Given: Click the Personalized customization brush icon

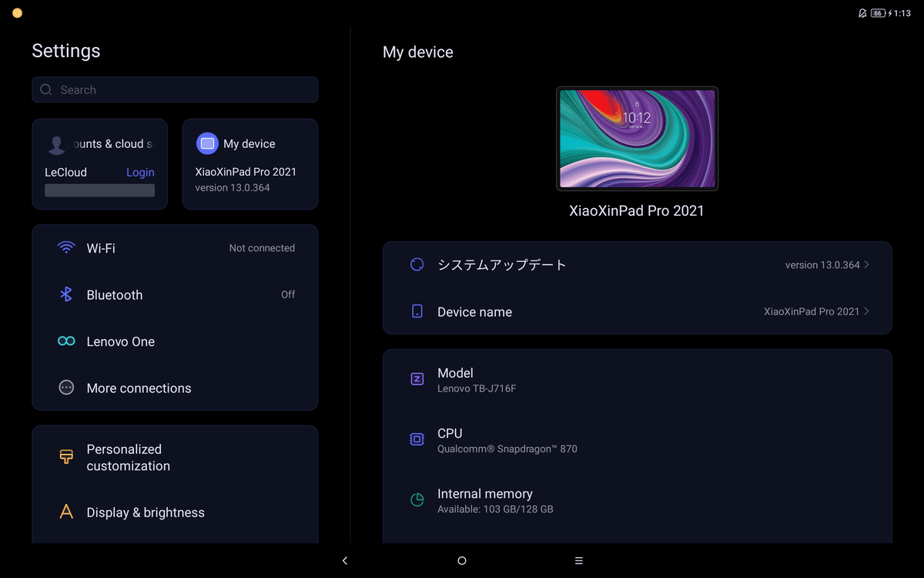Looking at the screenshot, I should coord(66,456).
